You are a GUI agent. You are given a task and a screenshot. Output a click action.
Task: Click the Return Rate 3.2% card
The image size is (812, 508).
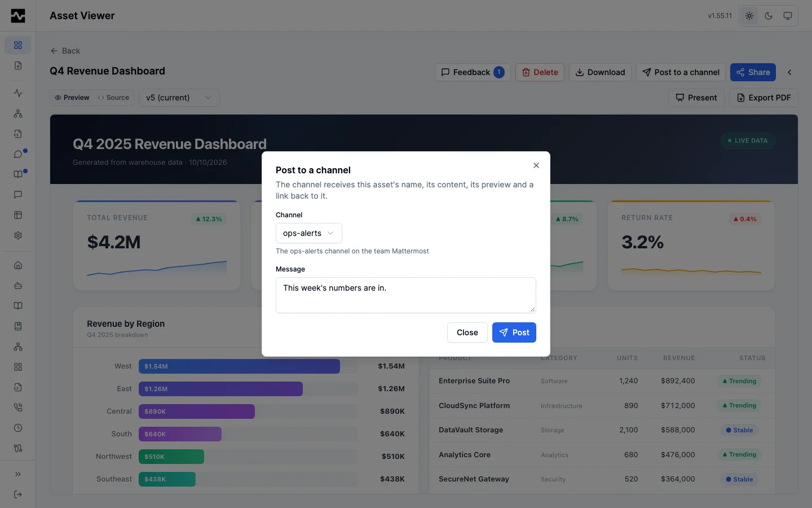coord(691,246)
